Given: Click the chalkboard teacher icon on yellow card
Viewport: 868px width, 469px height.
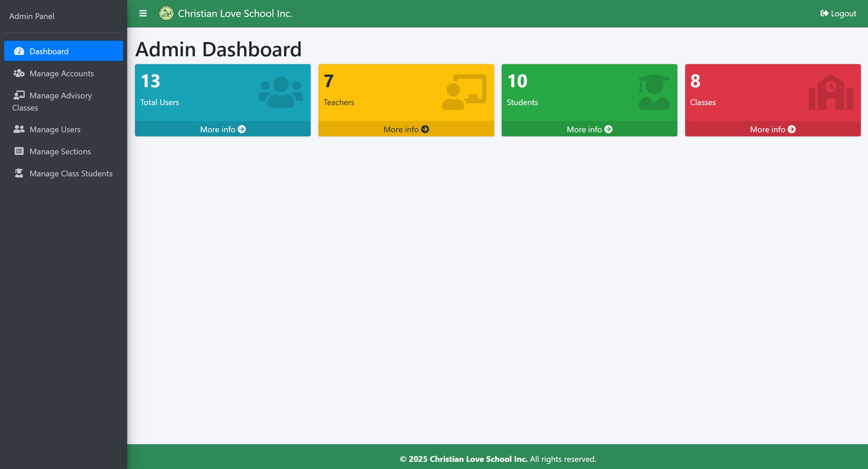Looking at the screenshot, I should click(x=464, y=92).
